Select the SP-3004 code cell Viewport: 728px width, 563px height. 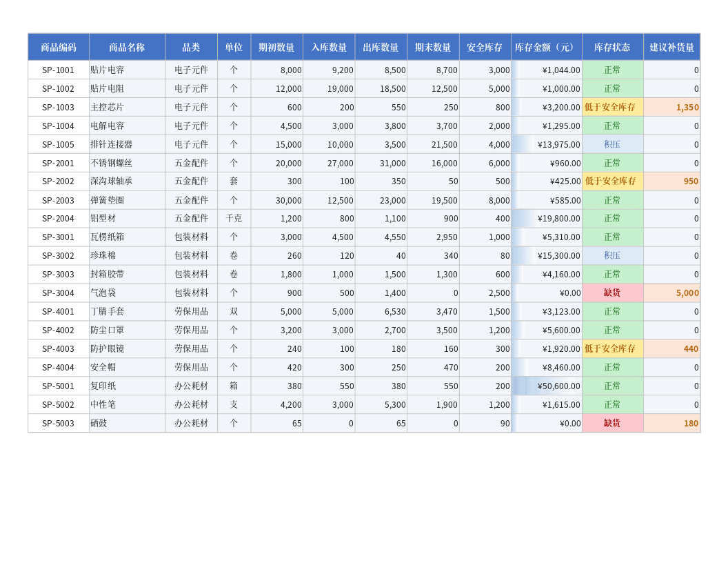click(59, 293)
